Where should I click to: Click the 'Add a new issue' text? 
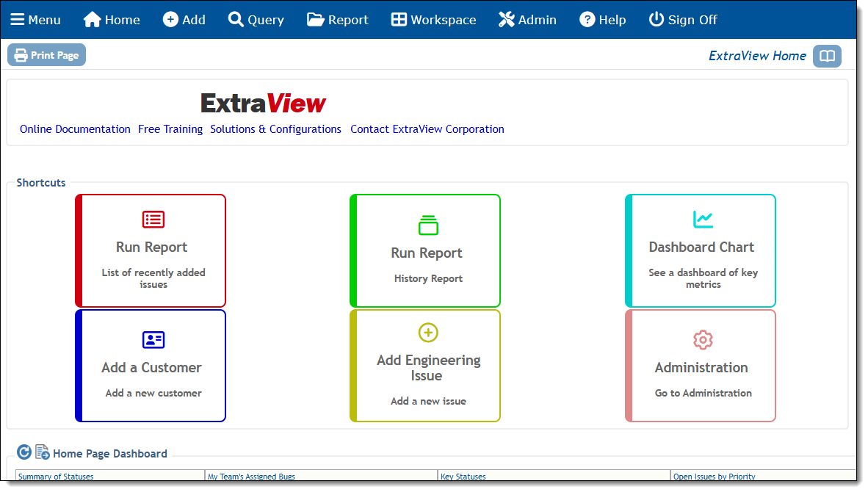428,401
